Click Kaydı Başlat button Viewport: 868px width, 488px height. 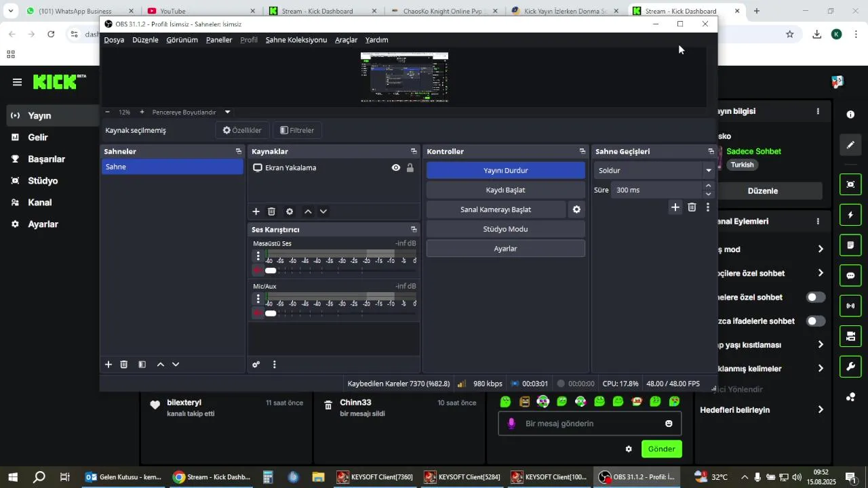click(x=506, y=190)
